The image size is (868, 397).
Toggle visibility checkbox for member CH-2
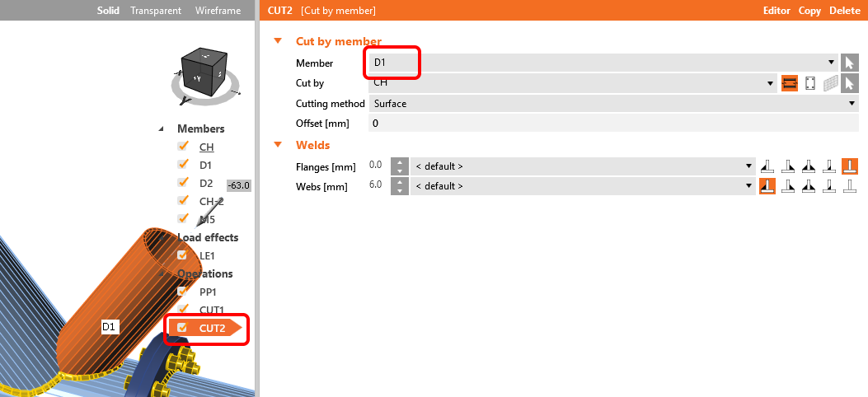pyautogui.click(x=183, y=200)
